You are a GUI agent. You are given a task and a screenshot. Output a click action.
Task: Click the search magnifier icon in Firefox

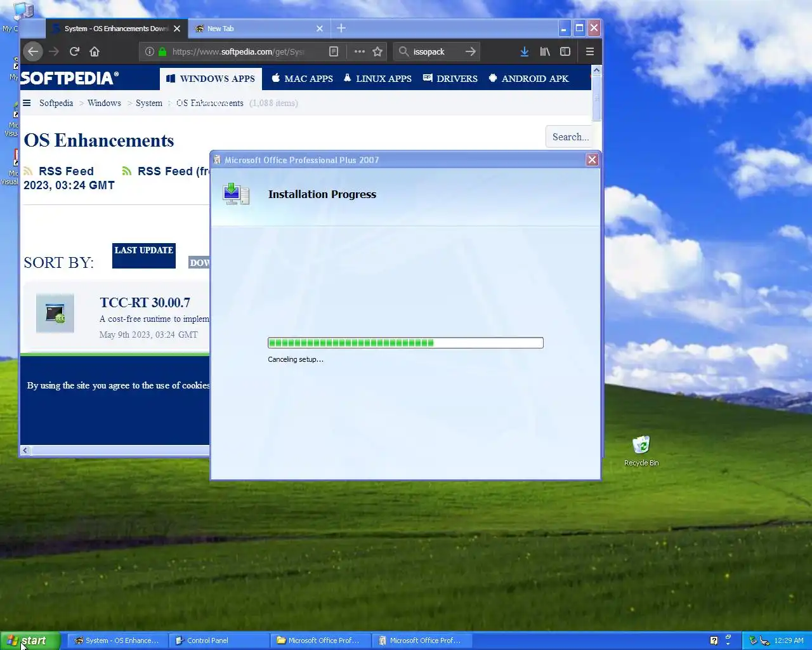403,51
